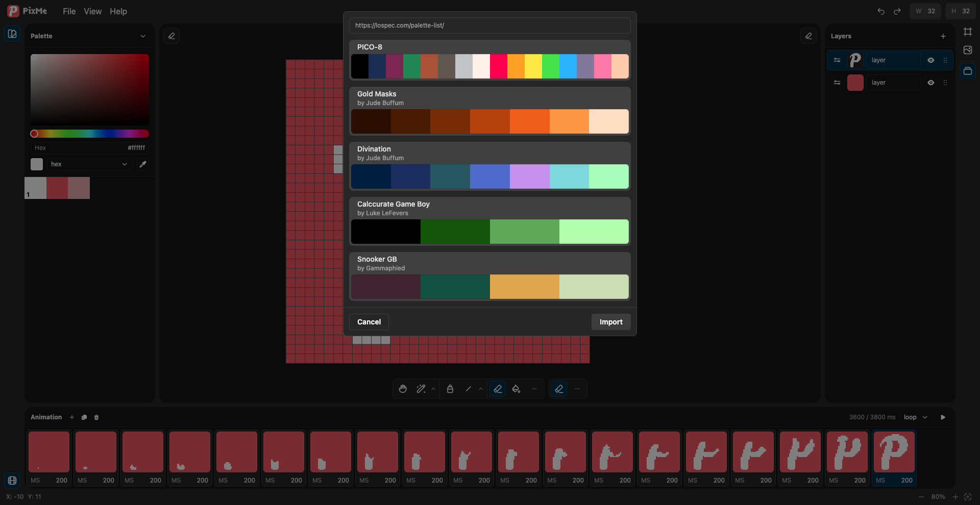This screenshot has height=505, width=980.
Task: Select the line tool
Action: (x=469, y=389)
